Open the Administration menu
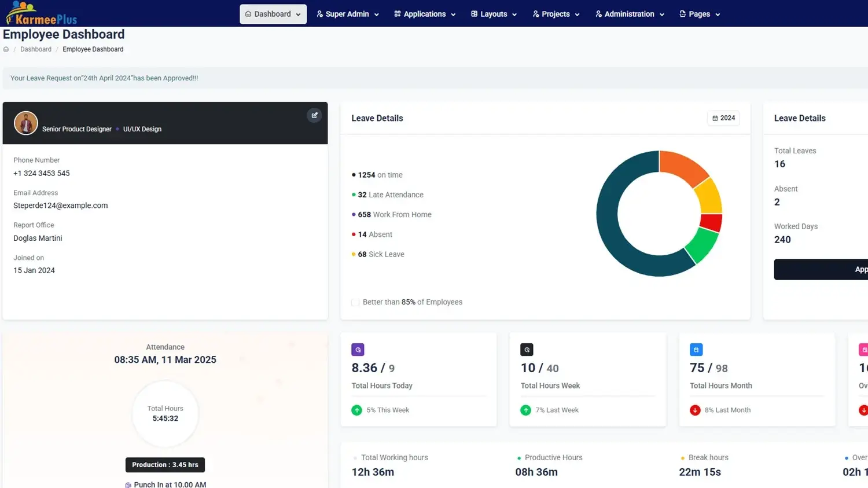This screenshot has height=488, width=868. (630, 14)
